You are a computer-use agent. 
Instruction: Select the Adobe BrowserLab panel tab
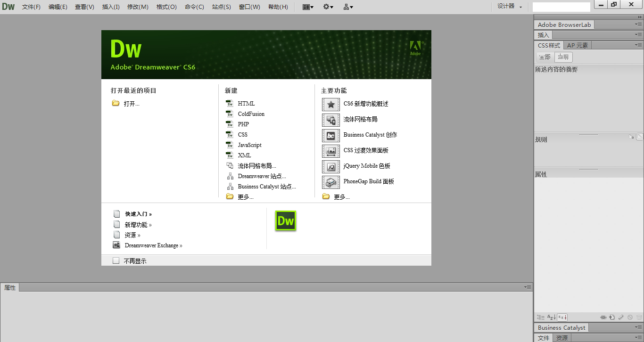pyautogui.click(x=564, y=24)
